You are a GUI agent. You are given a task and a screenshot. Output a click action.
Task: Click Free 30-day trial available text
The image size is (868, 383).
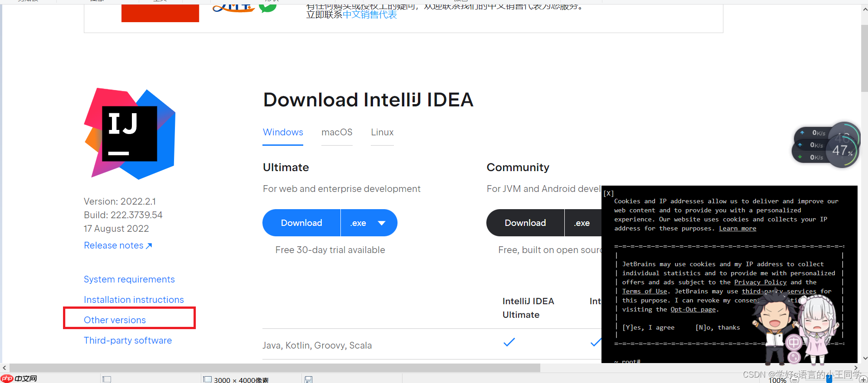click(330, 250)
